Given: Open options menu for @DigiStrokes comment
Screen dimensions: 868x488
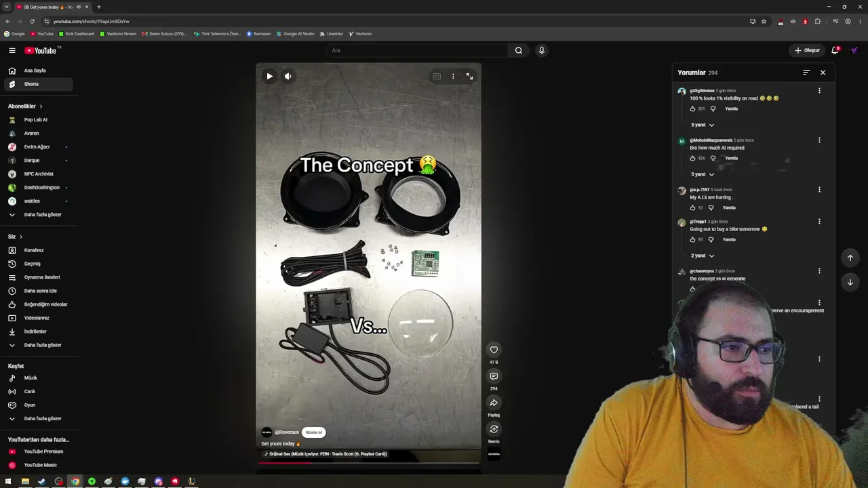Looking at the screenshot, I should pos(819,91).
